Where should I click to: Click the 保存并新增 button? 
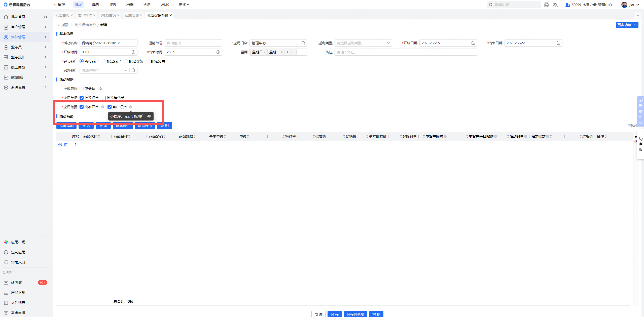click(x=355, y=314)
